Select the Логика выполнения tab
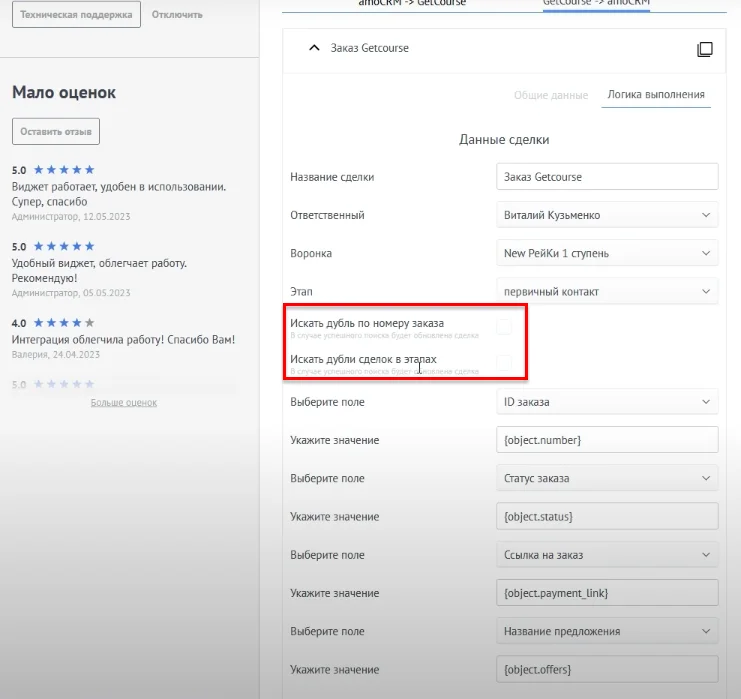The width and height of the screenshot is (741, 699). click(x=656, y=96)
